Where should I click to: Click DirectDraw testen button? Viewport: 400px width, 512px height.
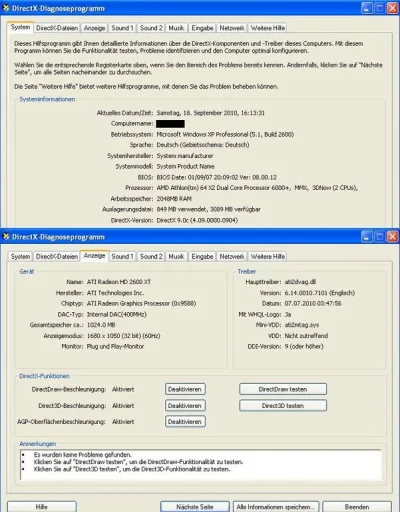click(283, 389)
